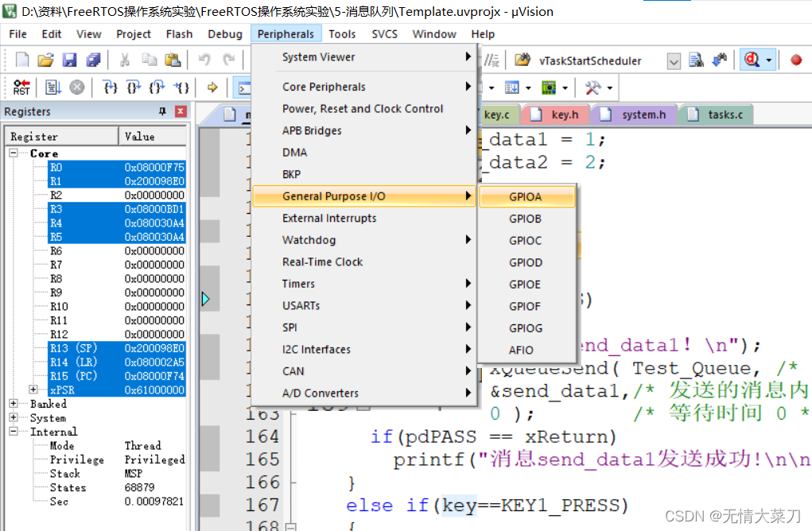The width and height of the screenshot is (812, 531).
Task: Collapse the Internal register group
Action: [14, 431]
